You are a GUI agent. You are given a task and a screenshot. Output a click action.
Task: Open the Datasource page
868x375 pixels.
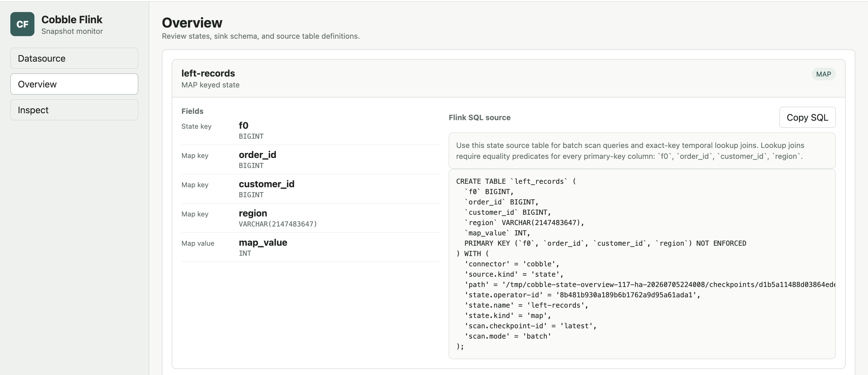[74, 58]
